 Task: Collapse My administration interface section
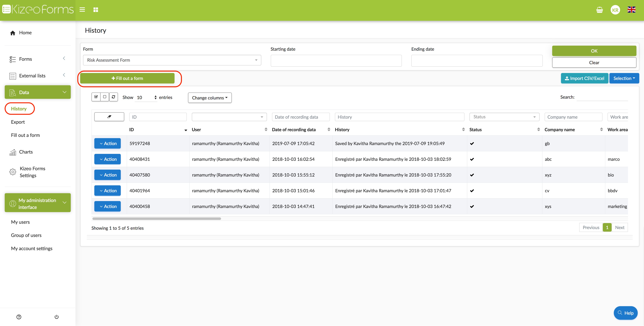(38, 203)
